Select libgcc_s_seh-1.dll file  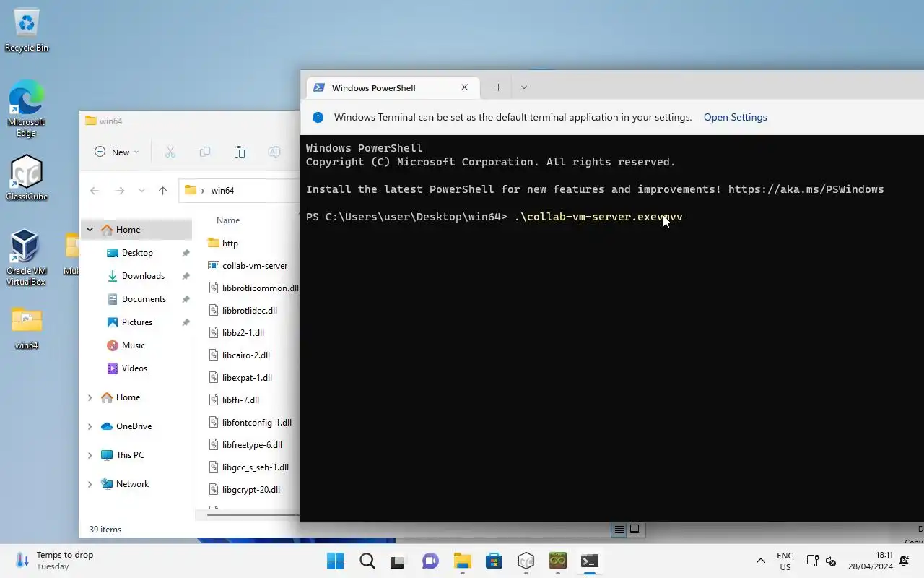coord(250,467)
